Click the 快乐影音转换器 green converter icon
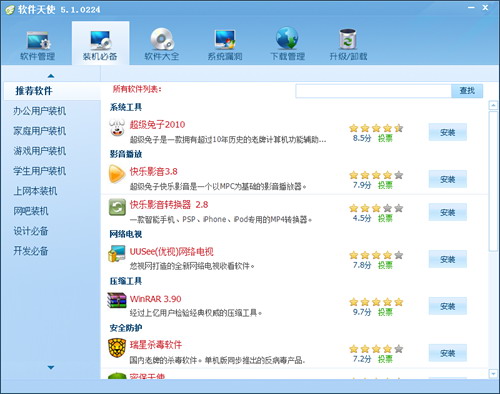The width and height of the screenshot is (500, 394). [117, 207]
